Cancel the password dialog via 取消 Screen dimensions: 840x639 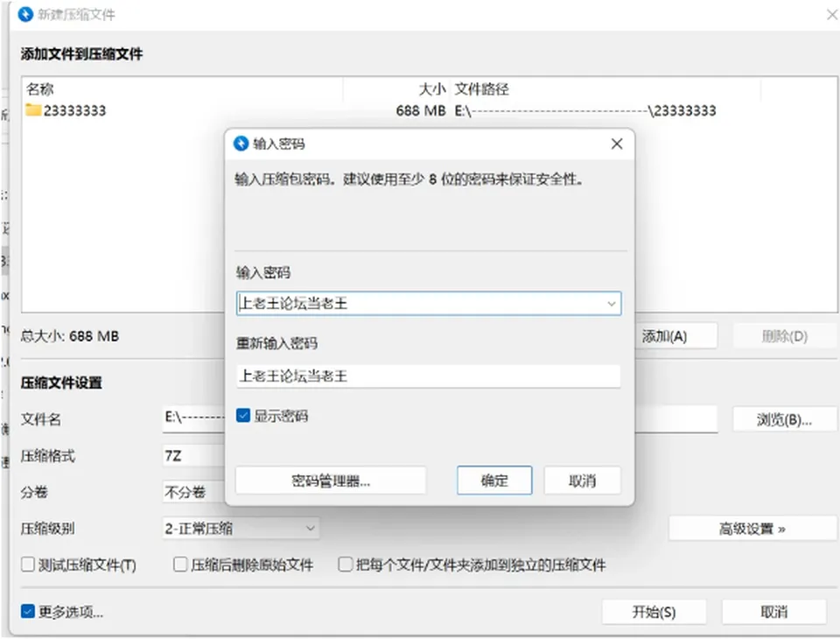[x=583, y=481]
